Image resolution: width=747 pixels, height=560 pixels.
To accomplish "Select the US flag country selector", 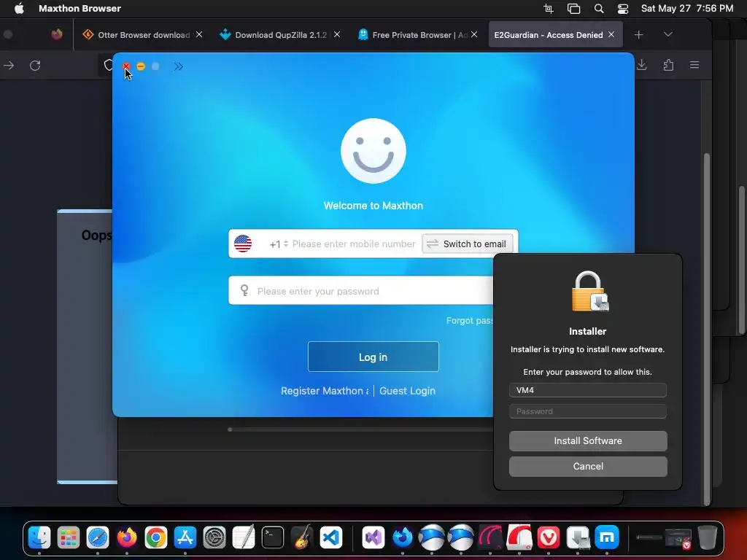I will [243, 244].
